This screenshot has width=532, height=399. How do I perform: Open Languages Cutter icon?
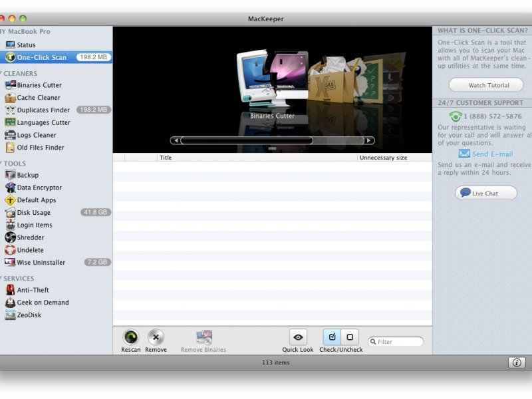click(10, 122)
